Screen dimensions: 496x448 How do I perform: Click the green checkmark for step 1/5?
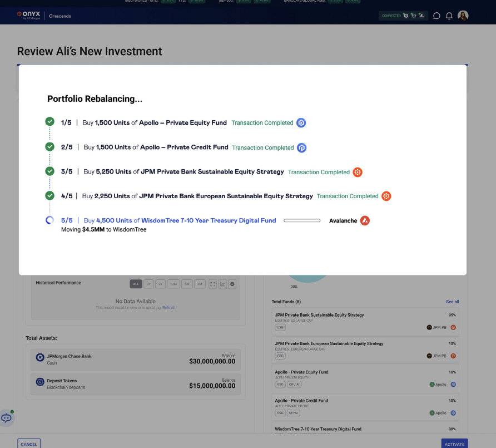49,121
